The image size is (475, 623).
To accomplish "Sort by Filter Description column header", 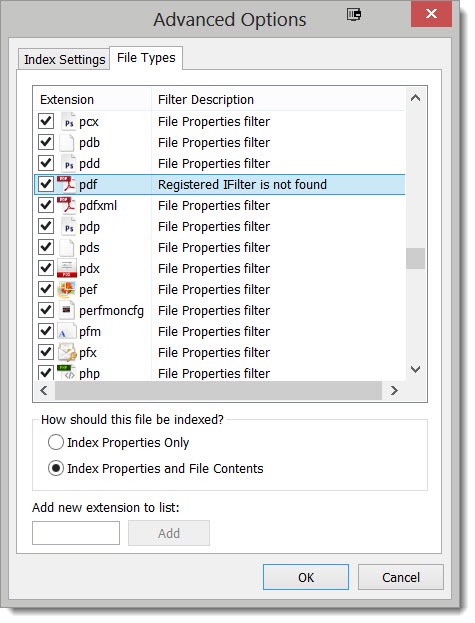I will (206, 99).
